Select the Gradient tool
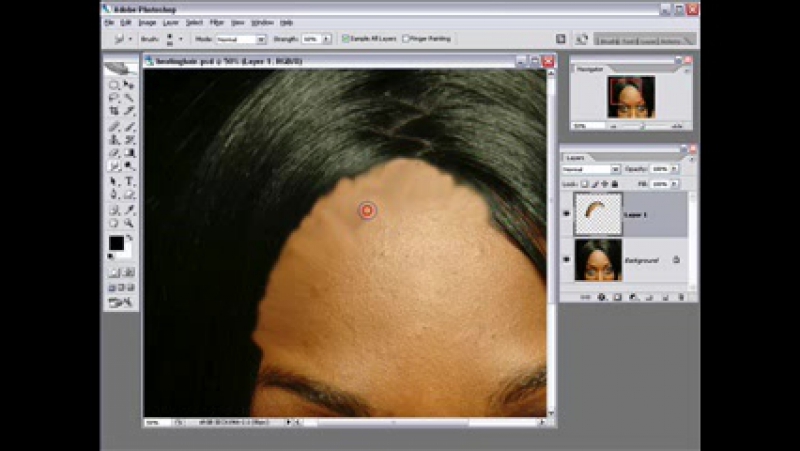The height and width of the screenshot is (451, 800). [x=129, y=153]
